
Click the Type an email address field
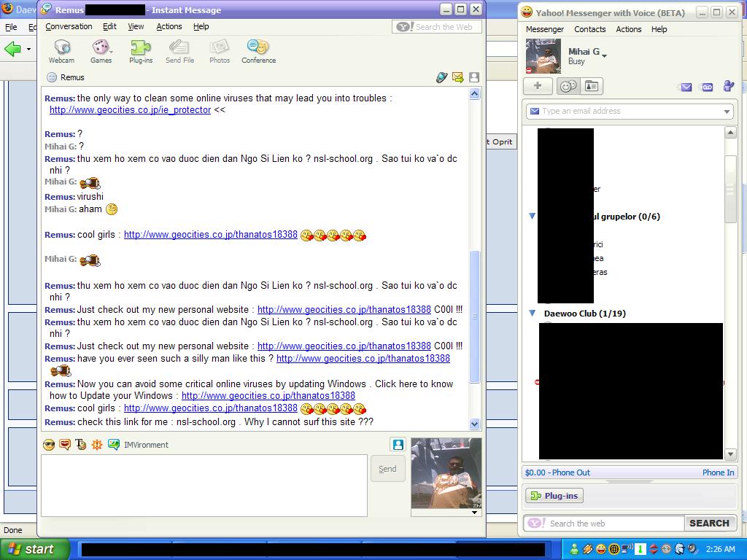point(630,112)
